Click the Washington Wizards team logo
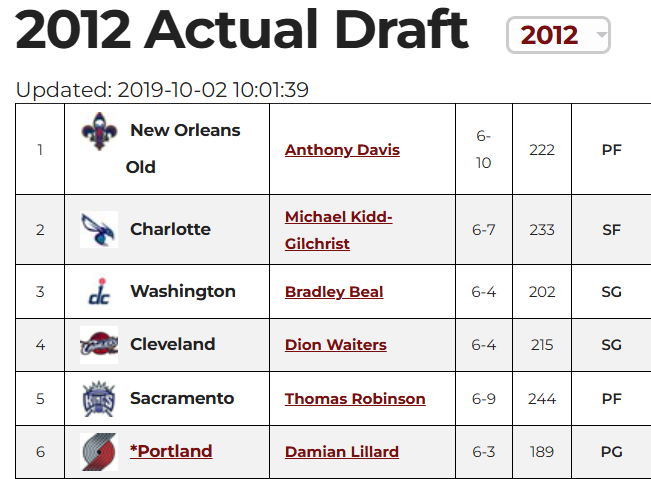This screenshot has width=651, height=479. (99, 292)
